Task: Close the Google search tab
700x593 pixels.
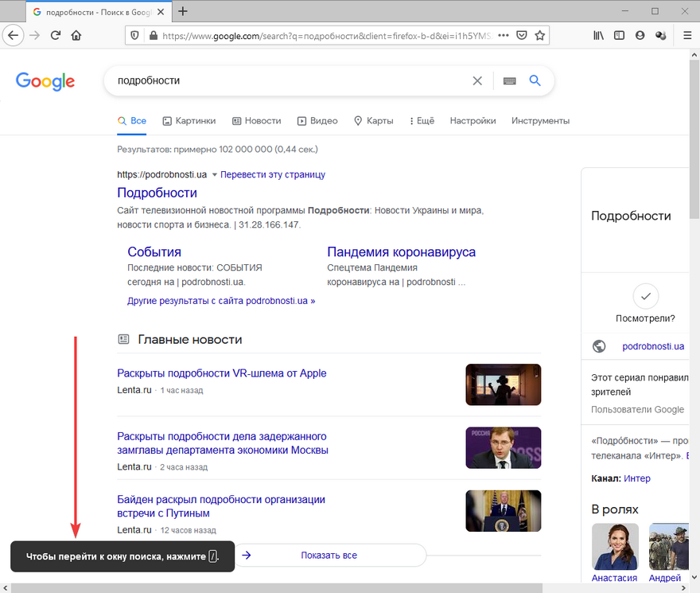Action: tap(161, 12)
